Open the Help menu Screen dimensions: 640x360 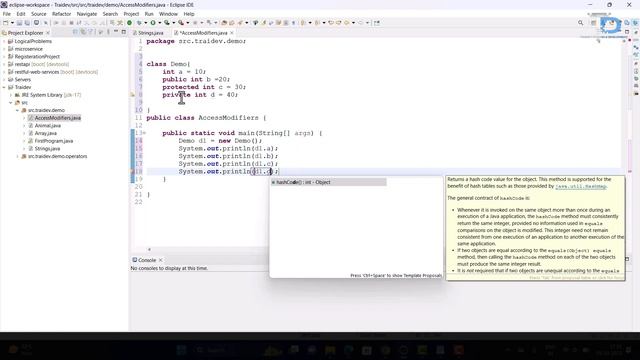(189, 14)
